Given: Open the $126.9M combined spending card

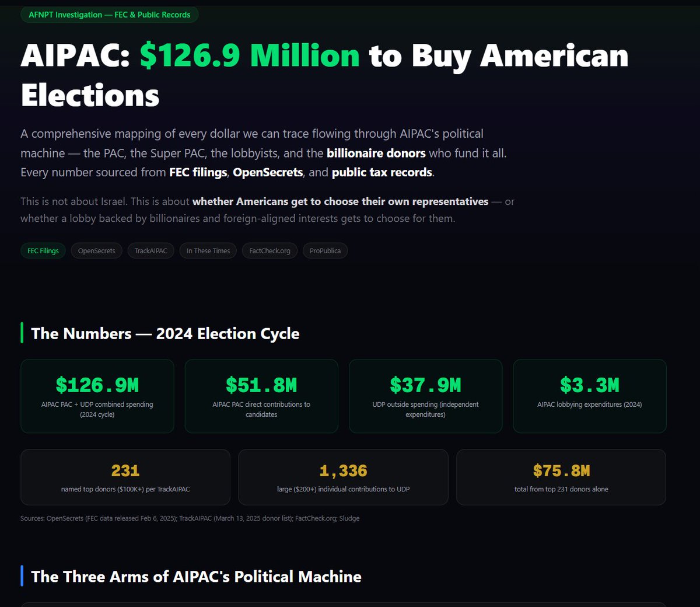Looking at the screenshot, I should (x=97, y=396).
